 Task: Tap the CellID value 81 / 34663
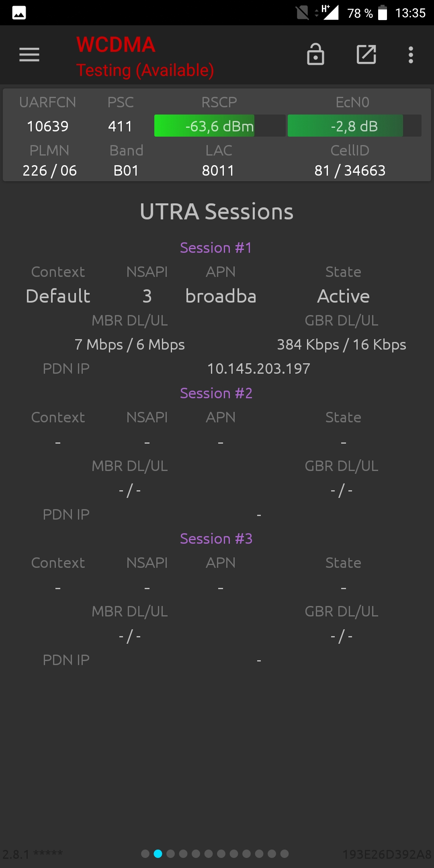point(350,171)
